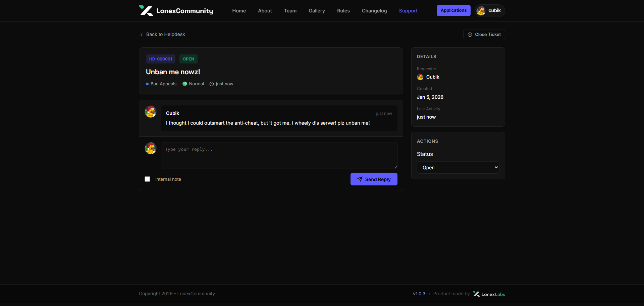Click the Normal priority label
The image size is (644, 306).
[196, 84]
